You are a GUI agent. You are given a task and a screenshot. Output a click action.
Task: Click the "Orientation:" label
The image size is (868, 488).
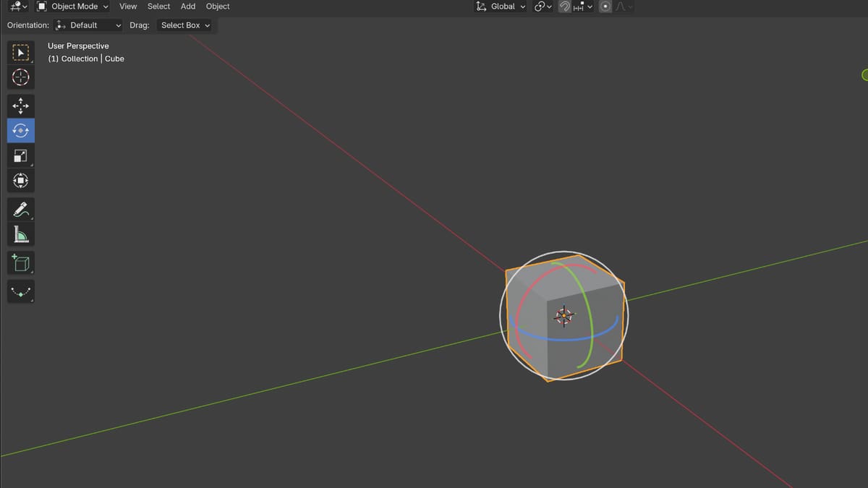coord(28,25)
